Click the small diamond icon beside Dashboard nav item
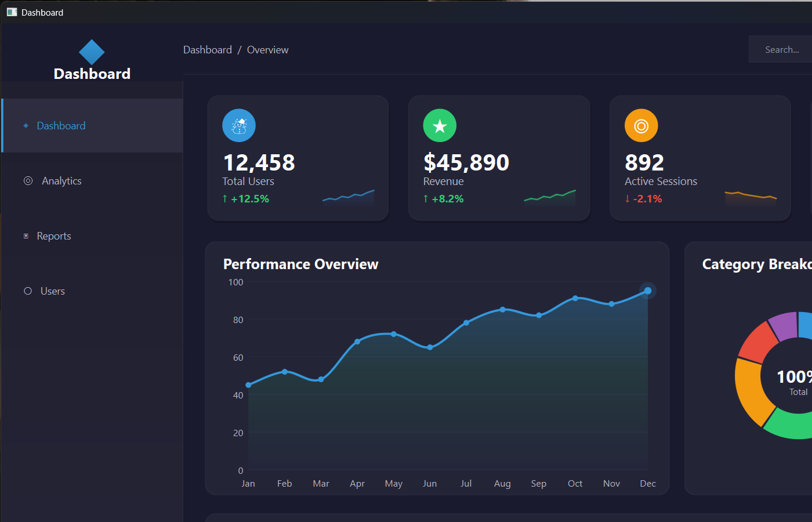This screenshot has width=812, height=522. pyautogui.click(x=26, y=125)
